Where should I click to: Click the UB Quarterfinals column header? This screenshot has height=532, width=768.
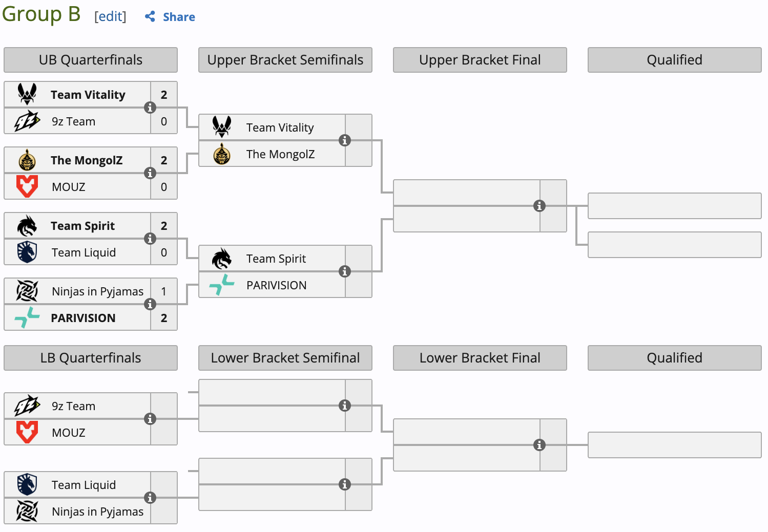(91, 60)
